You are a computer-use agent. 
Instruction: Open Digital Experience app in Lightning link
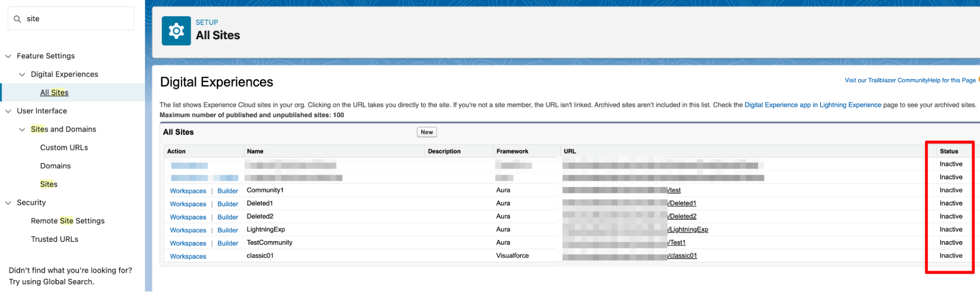coord(812,105)
